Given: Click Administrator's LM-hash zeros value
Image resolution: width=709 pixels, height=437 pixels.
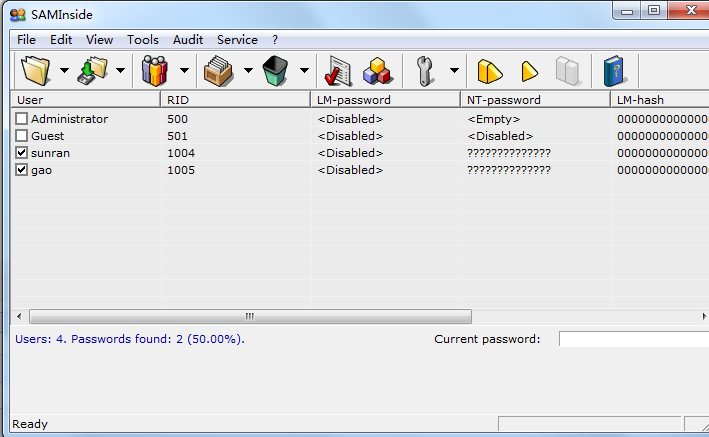Looking at the screenshot, I should pos(663,119).
